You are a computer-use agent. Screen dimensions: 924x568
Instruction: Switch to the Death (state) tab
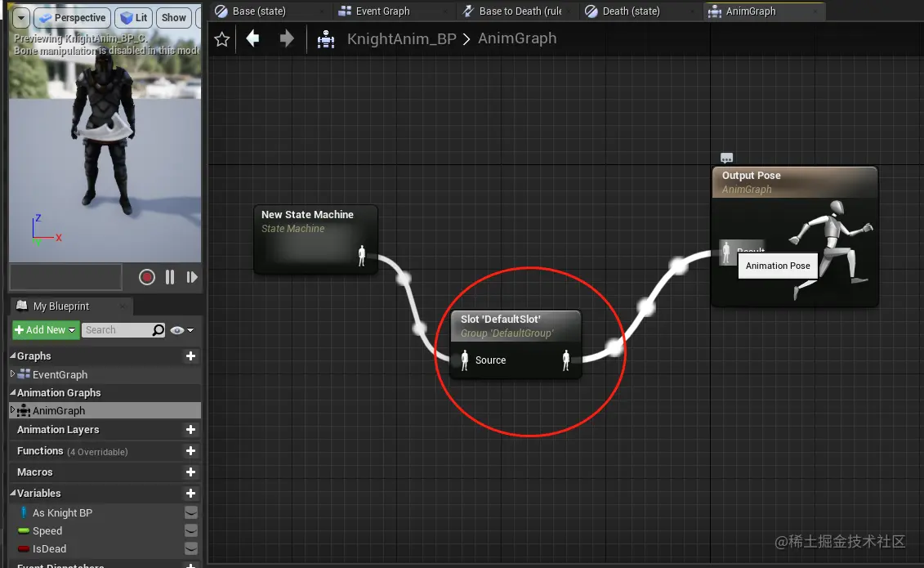point(632,11)
